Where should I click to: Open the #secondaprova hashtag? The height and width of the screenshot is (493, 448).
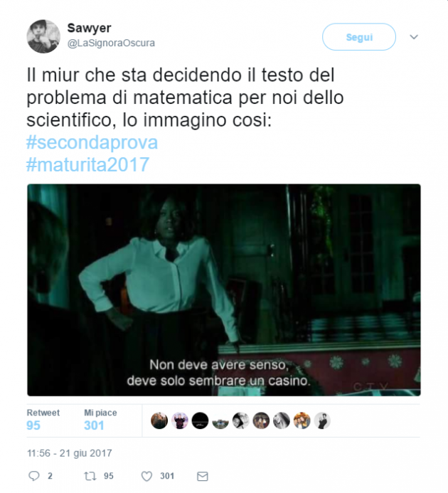pyautogui.click(x=92, y=142)
